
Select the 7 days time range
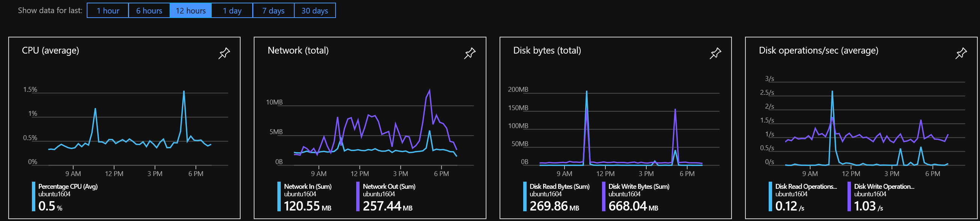point(273,10)
